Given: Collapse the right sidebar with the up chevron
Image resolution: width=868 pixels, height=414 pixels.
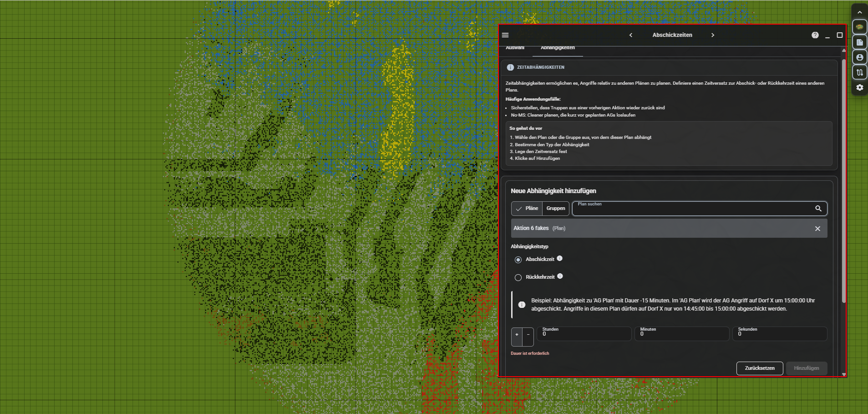Looking at the screenshot, I should tap(859, 12).
